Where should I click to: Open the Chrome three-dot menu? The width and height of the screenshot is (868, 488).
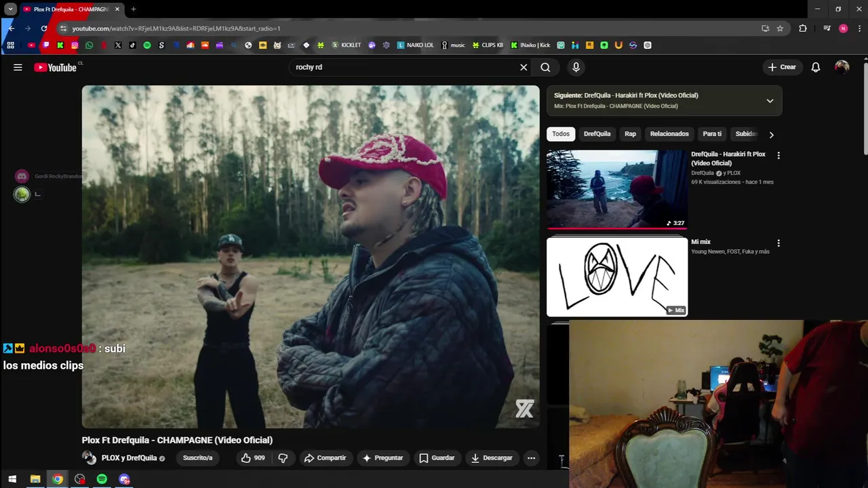pyautogui.click(x=860, y=28)
